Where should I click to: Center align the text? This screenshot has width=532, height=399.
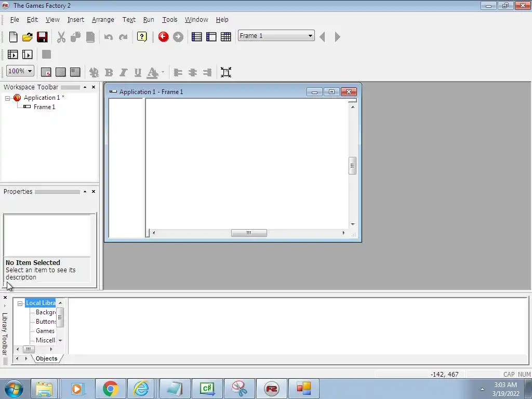point(192,72)
